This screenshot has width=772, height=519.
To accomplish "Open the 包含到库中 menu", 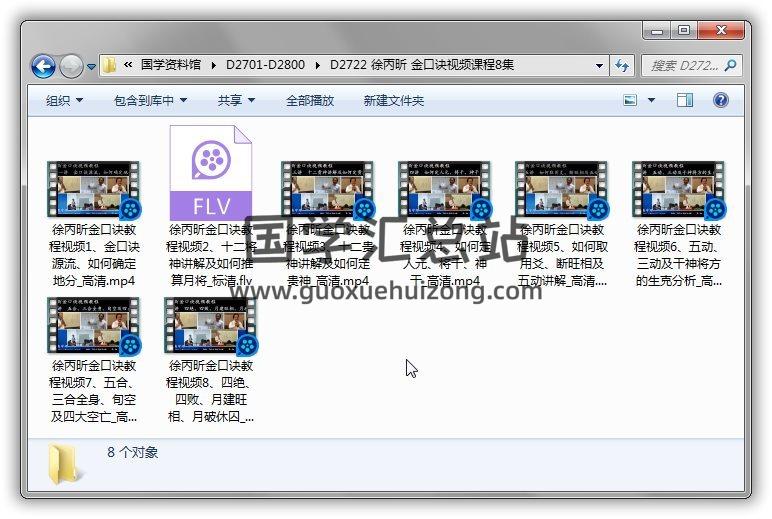I will click(150, 100).
